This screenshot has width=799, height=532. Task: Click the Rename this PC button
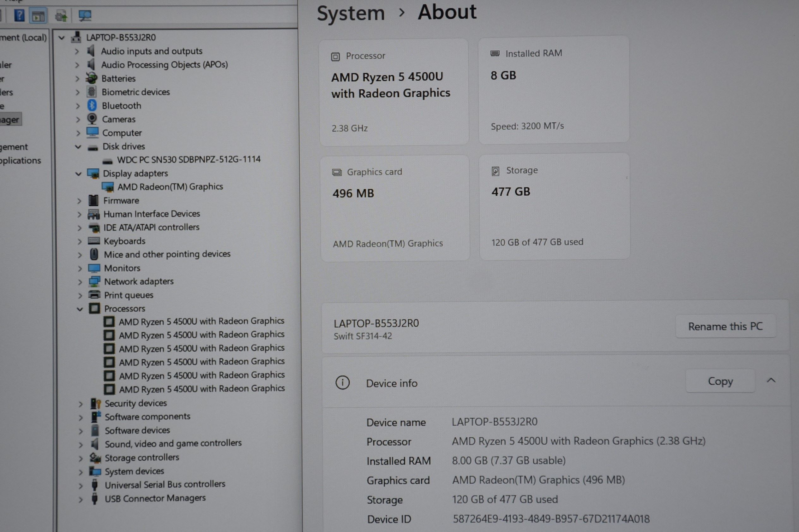[x=726, y=326]
